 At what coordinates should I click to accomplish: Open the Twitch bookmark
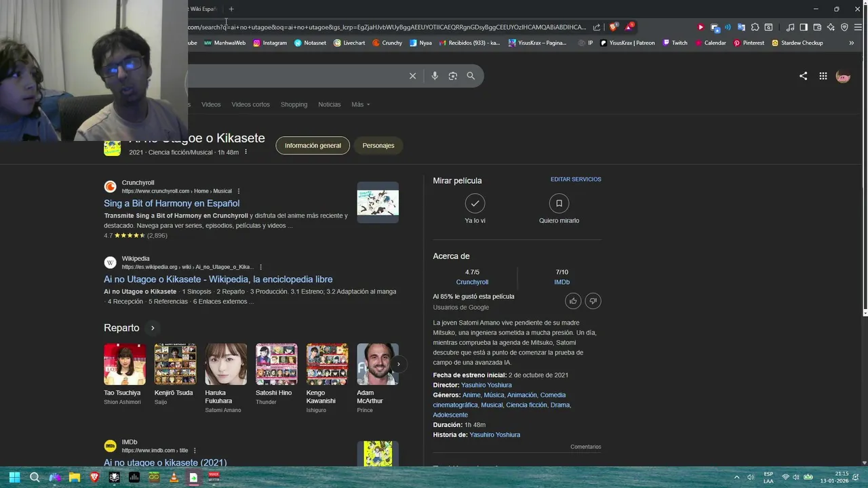point(674,43)
